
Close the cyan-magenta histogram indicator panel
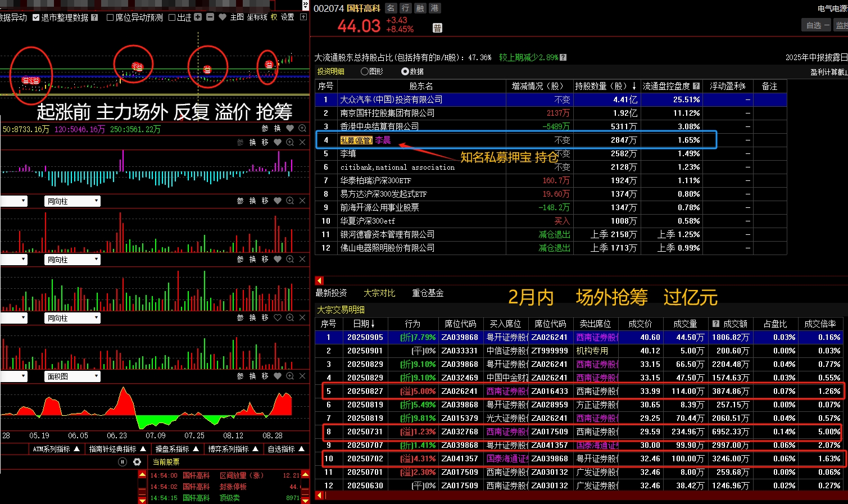coord(302,142)
